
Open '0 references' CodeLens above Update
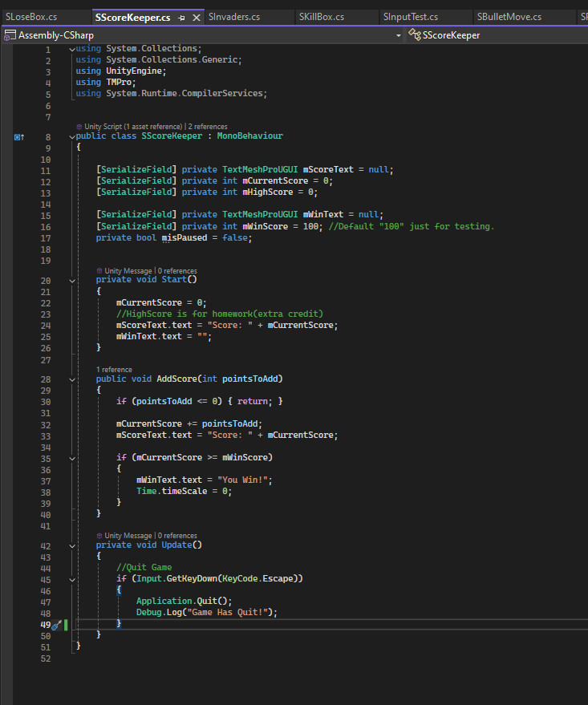point(177,536)
